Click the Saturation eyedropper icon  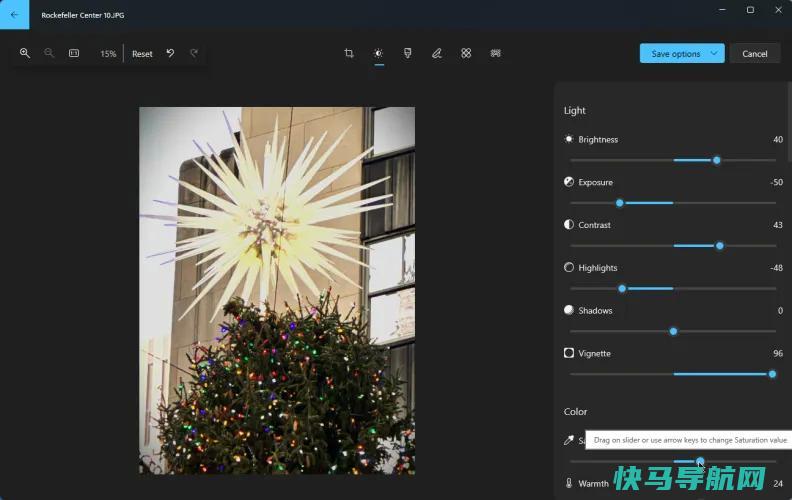point(569,440)
